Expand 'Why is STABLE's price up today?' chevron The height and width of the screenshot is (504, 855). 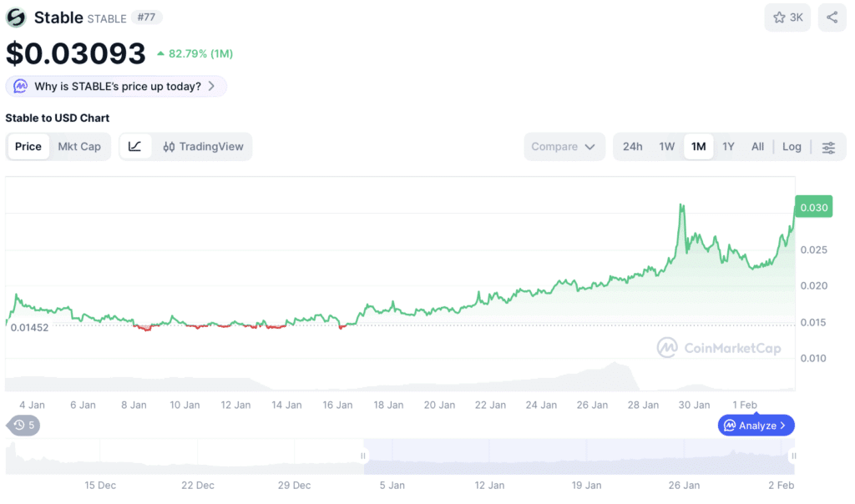(211, 86)
